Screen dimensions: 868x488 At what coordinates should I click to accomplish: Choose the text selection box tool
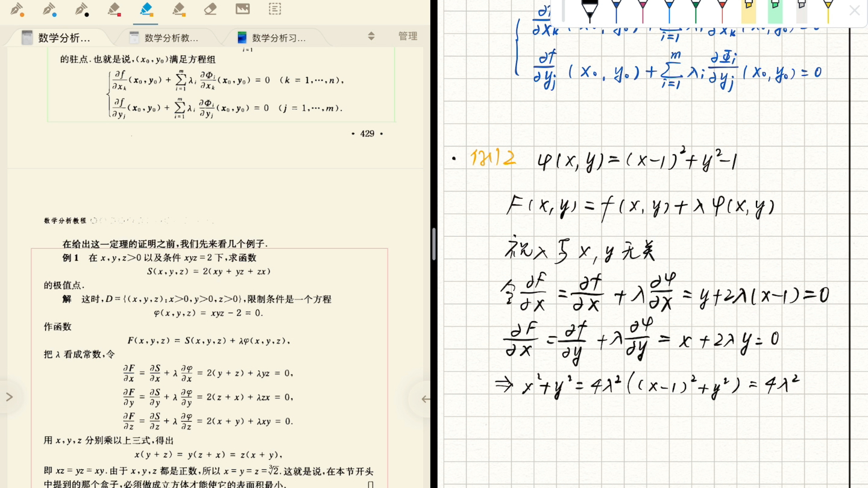(275, 9)
